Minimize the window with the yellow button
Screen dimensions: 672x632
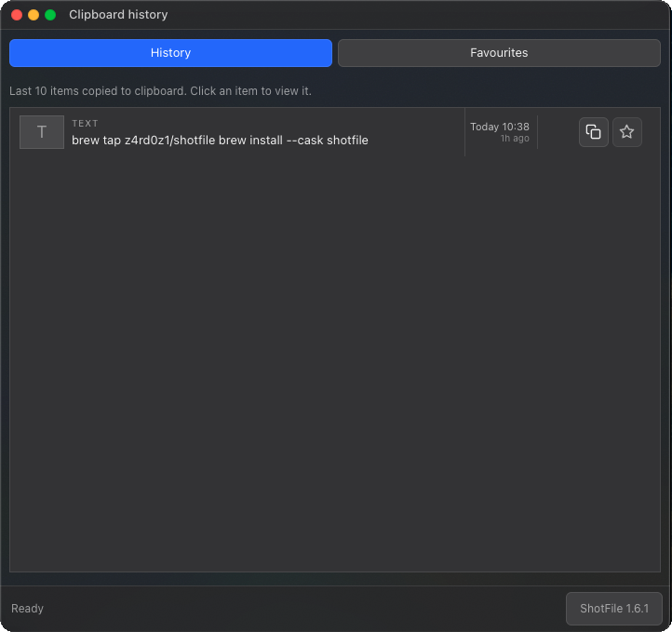point(34,15)
